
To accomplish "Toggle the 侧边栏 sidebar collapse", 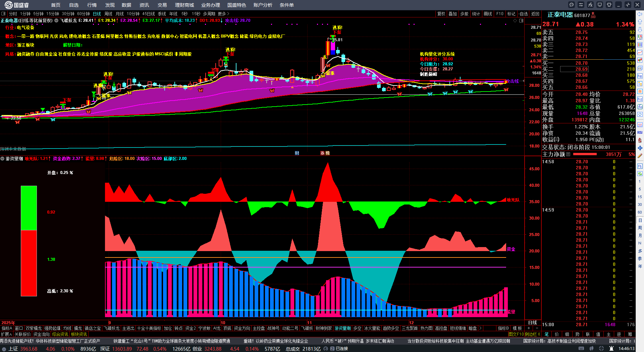I will [x=532, y=334].
